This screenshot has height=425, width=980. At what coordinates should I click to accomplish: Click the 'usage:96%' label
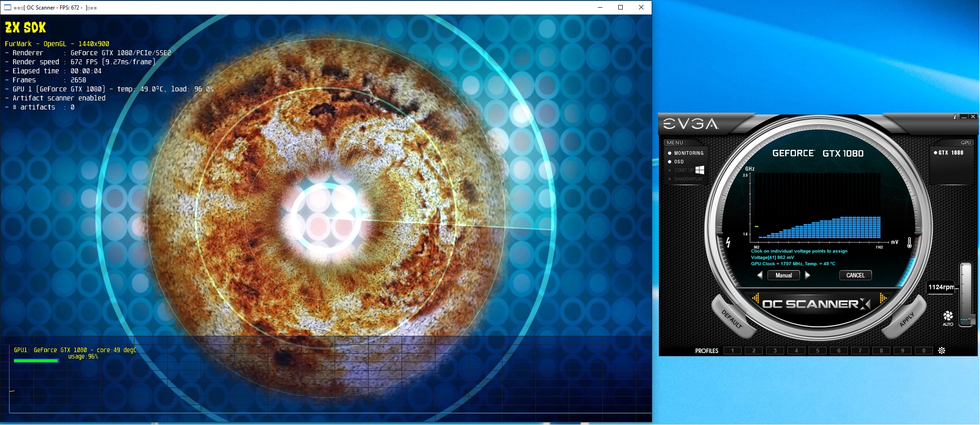point(83,357)
